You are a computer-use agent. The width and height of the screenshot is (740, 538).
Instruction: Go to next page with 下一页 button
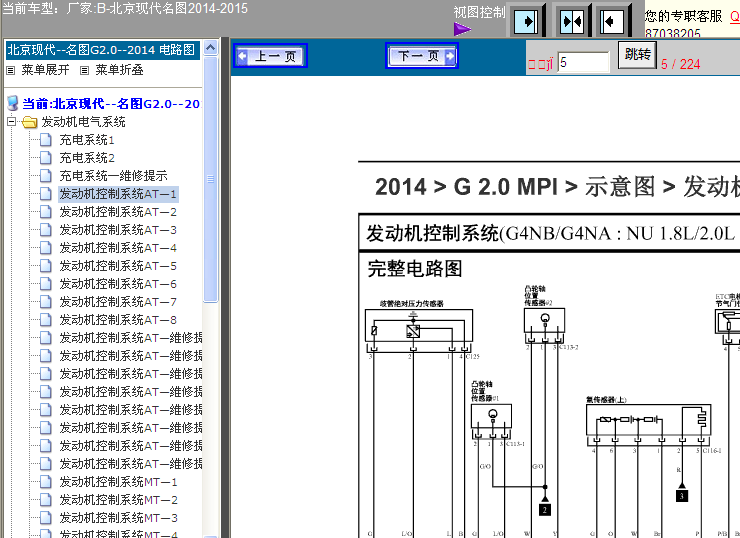(x=422, y=56)
